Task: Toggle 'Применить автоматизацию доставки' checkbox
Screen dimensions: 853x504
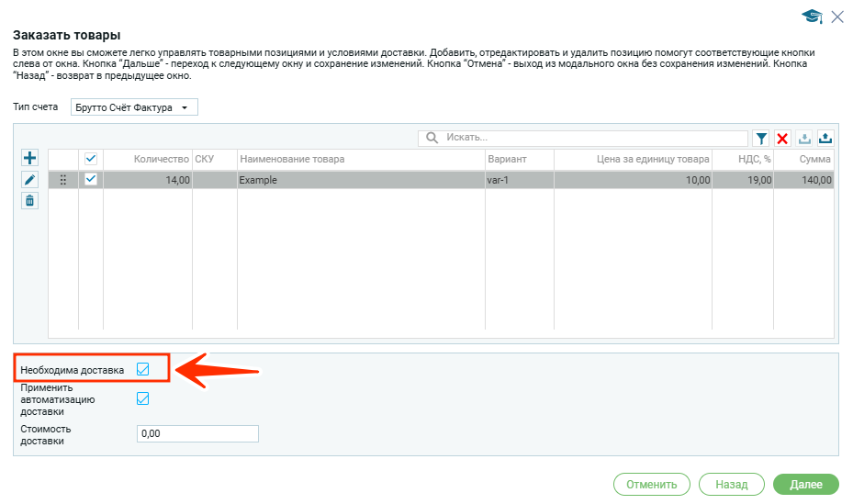Action: point(142,398)
